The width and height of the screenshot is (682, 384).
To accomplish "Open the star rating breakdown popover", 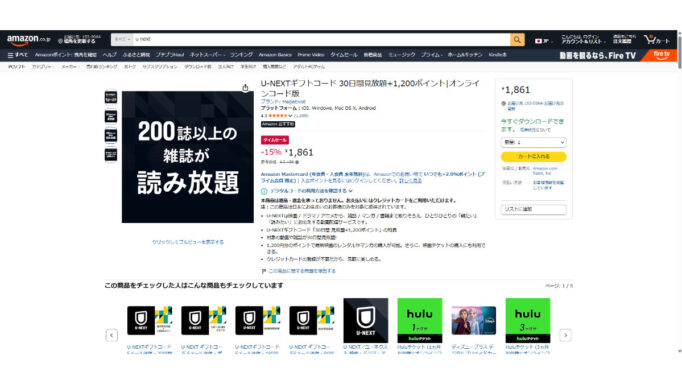I will pyautogui.click(x=280, y=116).
